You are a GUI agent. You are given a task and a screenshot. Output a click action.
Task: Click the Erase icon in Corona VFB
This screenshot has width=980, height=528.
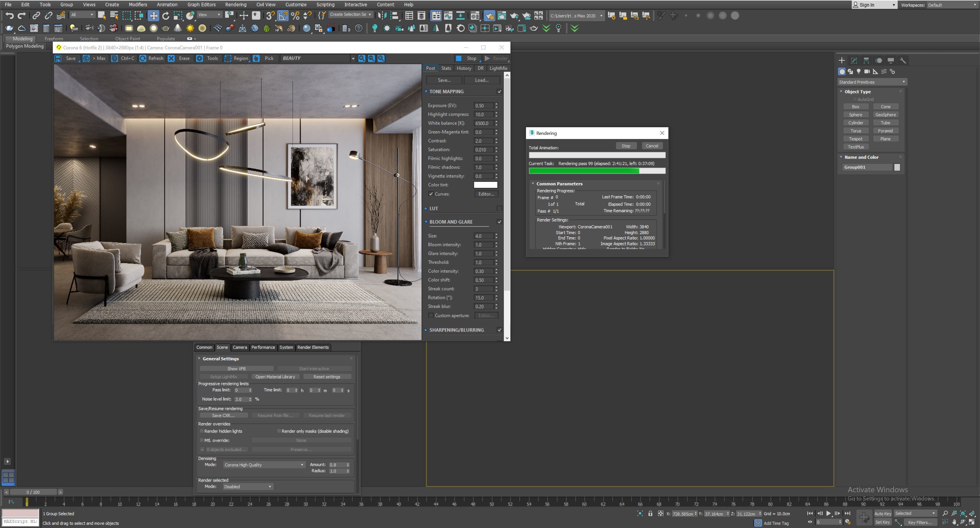click(171, 58)
